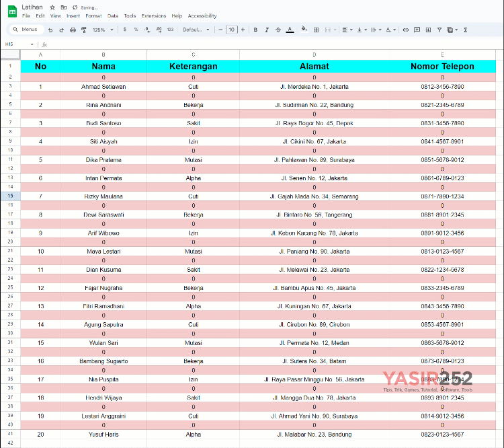The image size is (504, 448).
Task: Click the cell 0823-0123-4567
Action: pyautogui.click(x=442, y=435)
